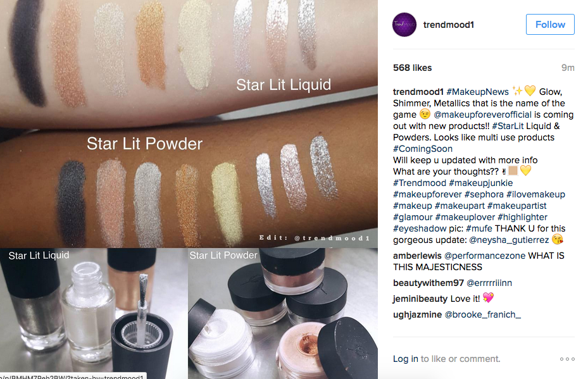Screen dimensions: 588x379
Task: Open the trendmood1 username in header
Action: pos(449,25)
